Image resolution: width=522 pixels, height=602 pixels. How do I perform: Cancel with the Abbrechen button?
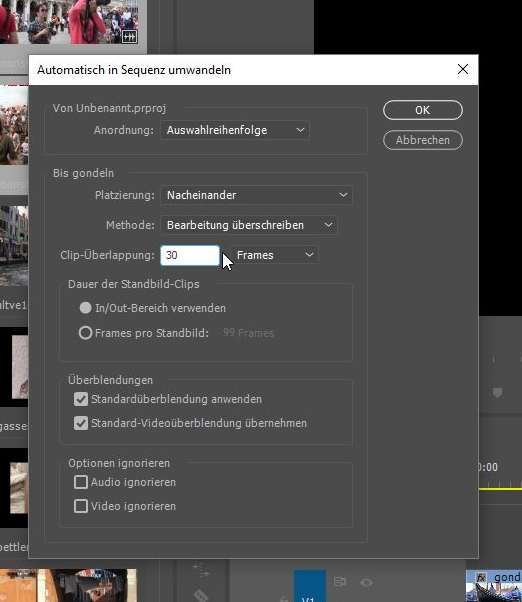[x=423, y=140]
